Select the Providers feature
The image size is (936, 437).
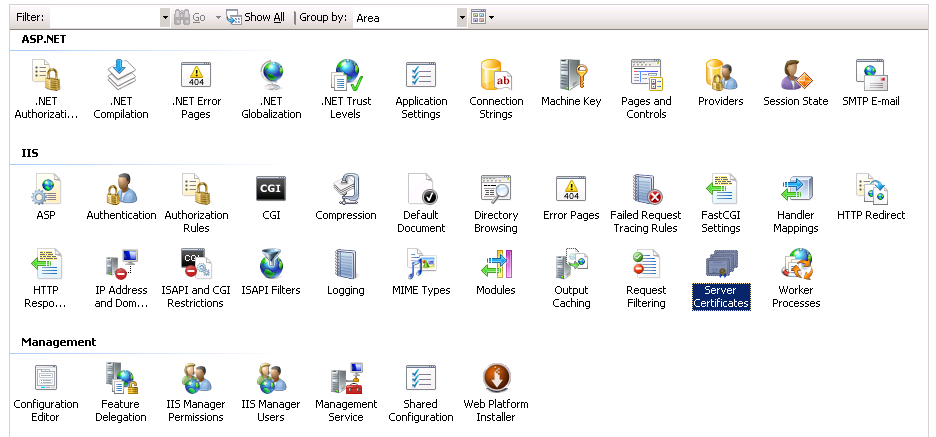click(x=721, y=84)
